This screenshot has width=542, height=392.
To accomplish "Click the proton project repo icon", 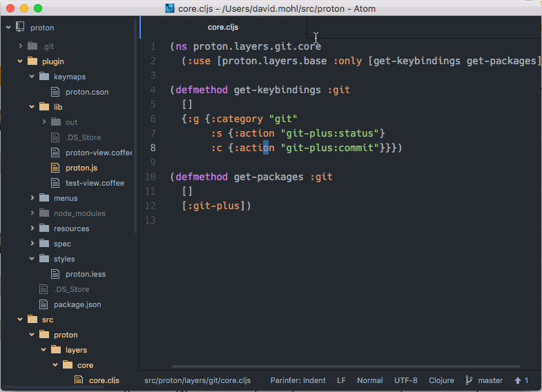I will click(20, 27).
